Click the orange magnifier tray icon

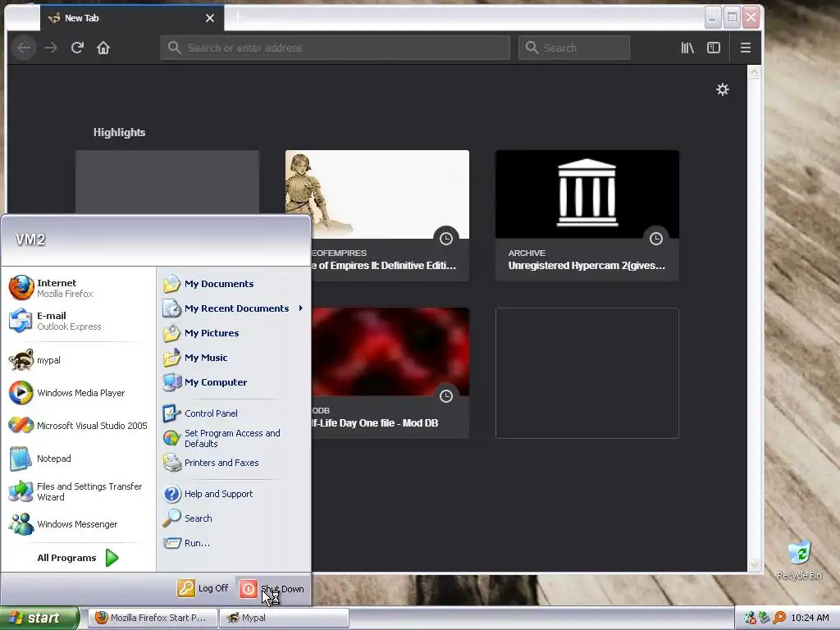click(779, 618)
